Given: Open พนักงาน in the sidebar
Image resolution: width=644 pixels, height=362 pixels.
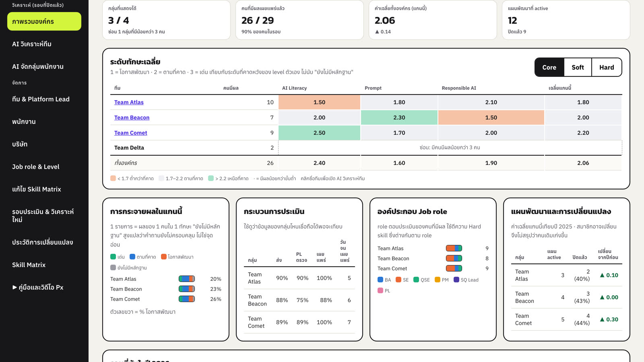Looking at the screenshot, I should pos(44,121).
